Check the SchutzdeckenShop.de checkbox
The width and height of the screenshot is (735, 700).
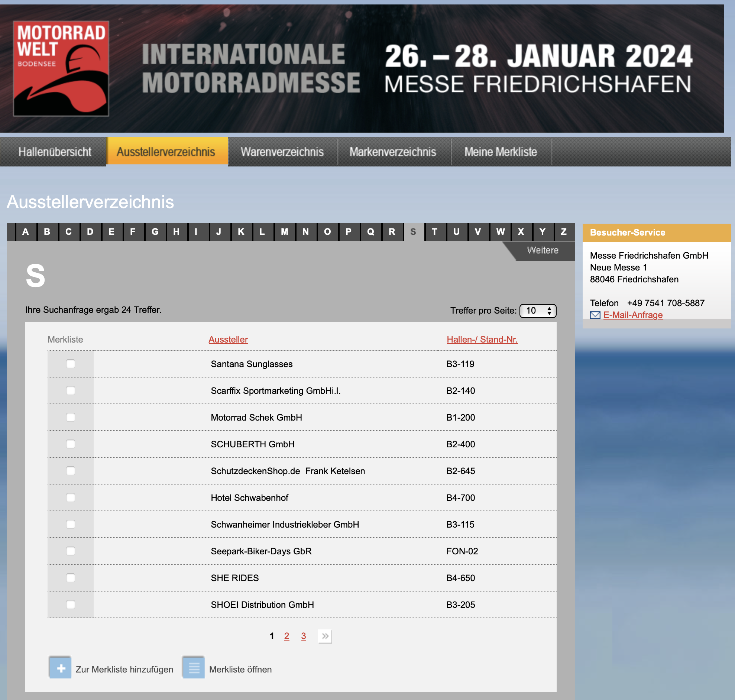point(71,471)
